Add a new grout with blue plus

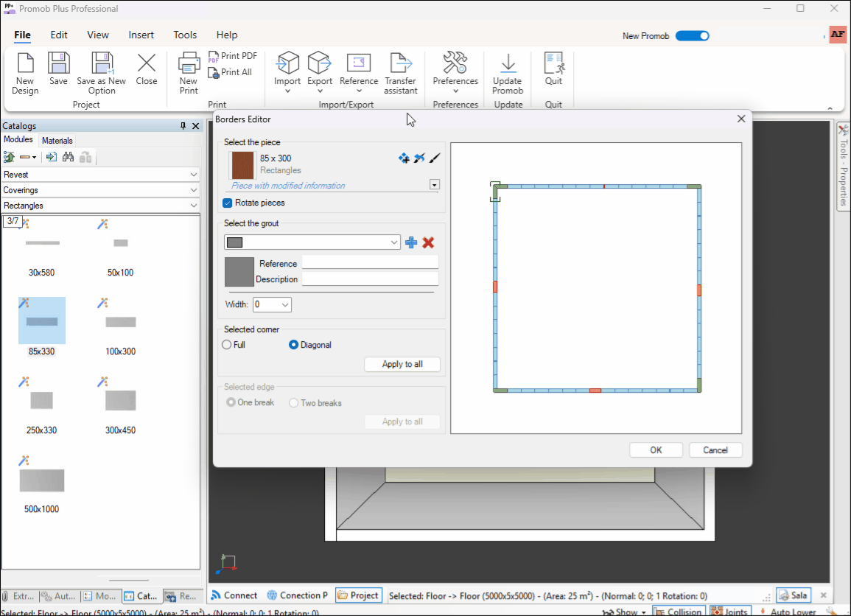(411, 242)
